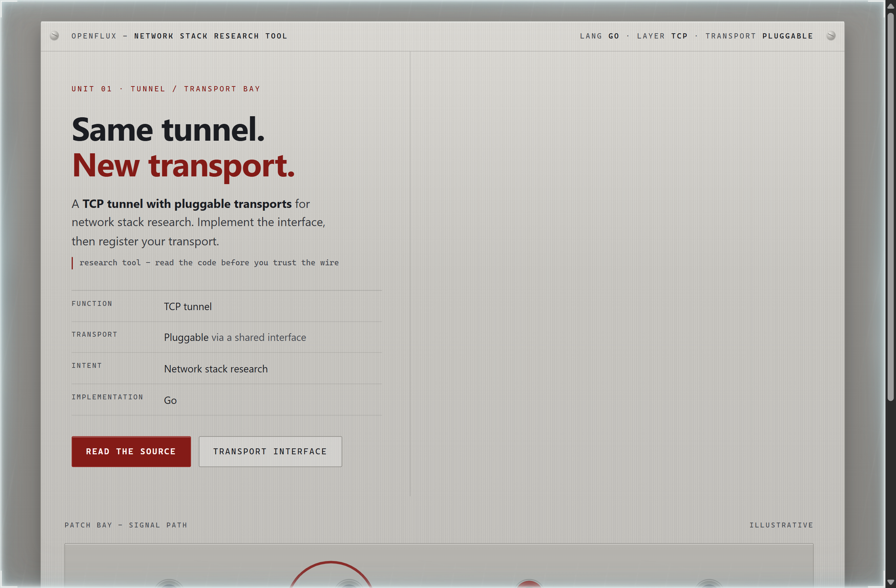Image resolution: width=896 pixels, height=588 pixels.
Task: Click the vertical scrollbar thumb
Action: pyautogui.click(x=890, y=207)
